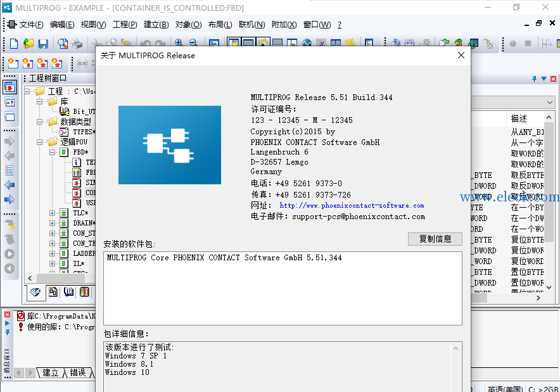Screen dimensions: 560x392
Task: Save with the floppy disk icon
Action: coord(43,44)
